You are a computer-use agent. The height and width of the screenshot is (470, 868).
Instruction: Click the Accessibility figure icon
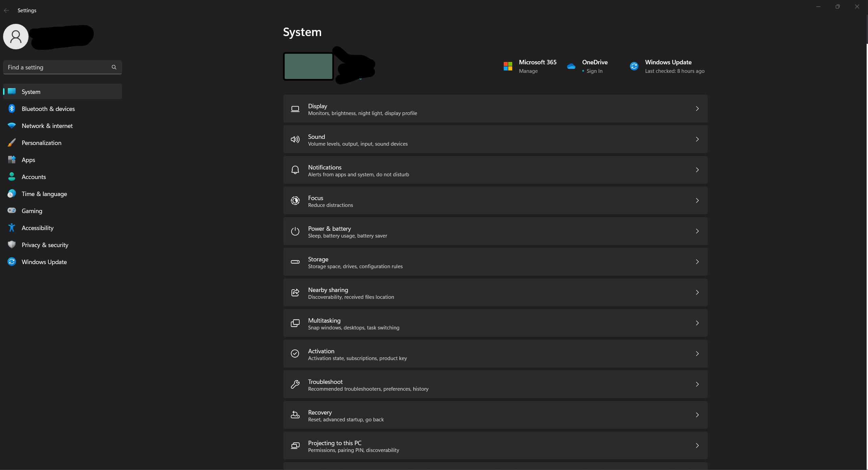(12, 228)
